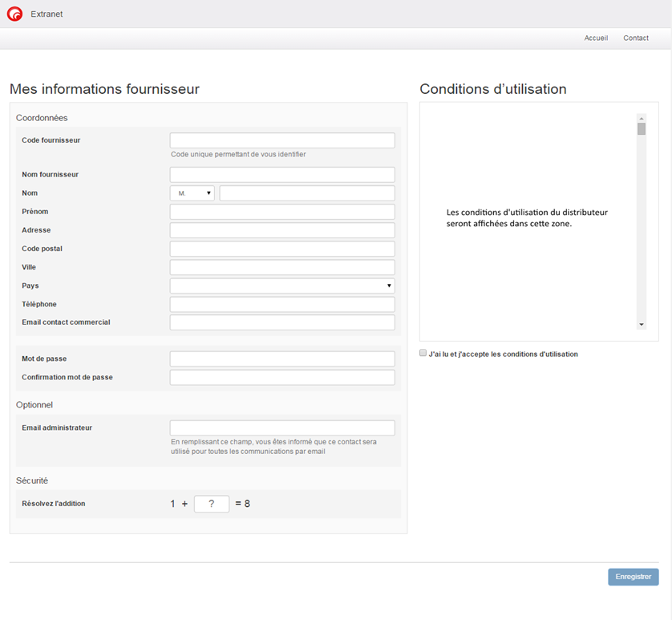The height and width of the screenshot is (620, 672).
Task: Select the Adresse text field
Action: (282, 230)
